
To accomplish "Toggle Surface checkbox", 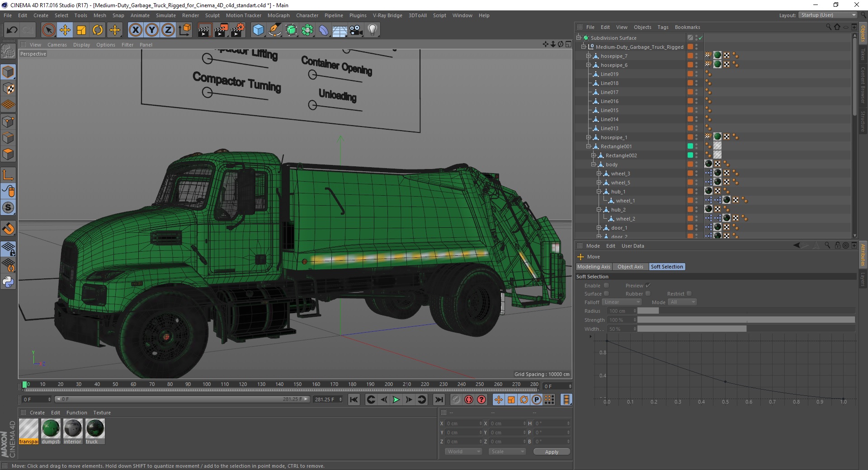I will pos(607,294).
